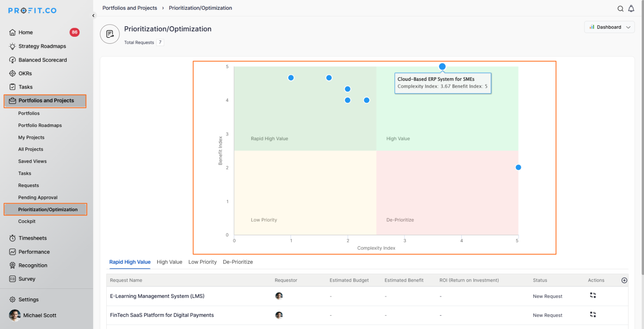Open the notifications bell
The image size is (644, 329).
coord(631,9)
